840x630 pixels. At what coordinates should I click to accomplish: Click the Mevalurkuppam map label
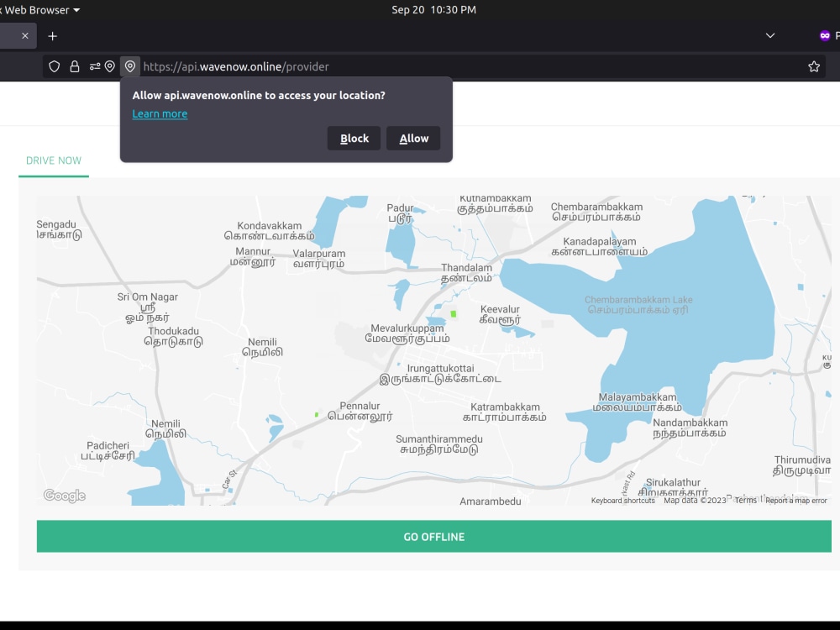click(407, 333)
